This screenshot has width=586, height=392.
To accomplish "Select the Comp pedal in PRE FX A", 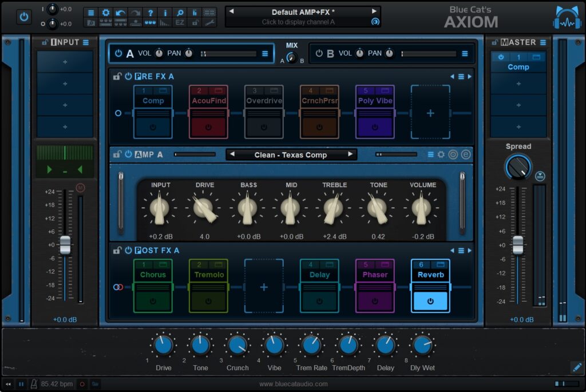I will click(x=153, y=112).
